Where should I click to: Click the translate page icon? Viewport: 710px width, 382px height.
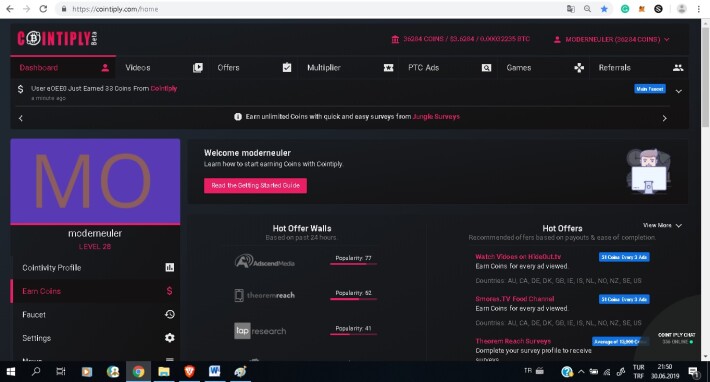571,9
